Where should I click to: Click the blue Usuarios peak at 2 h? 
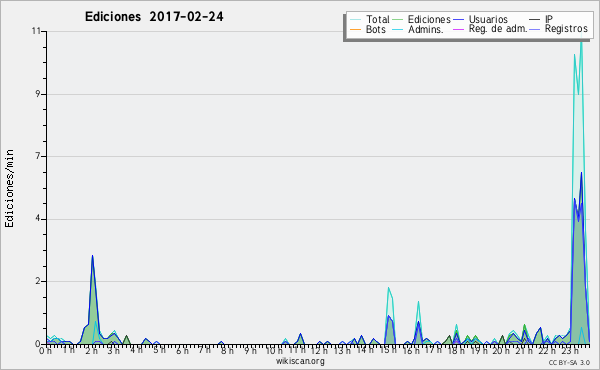92,256
